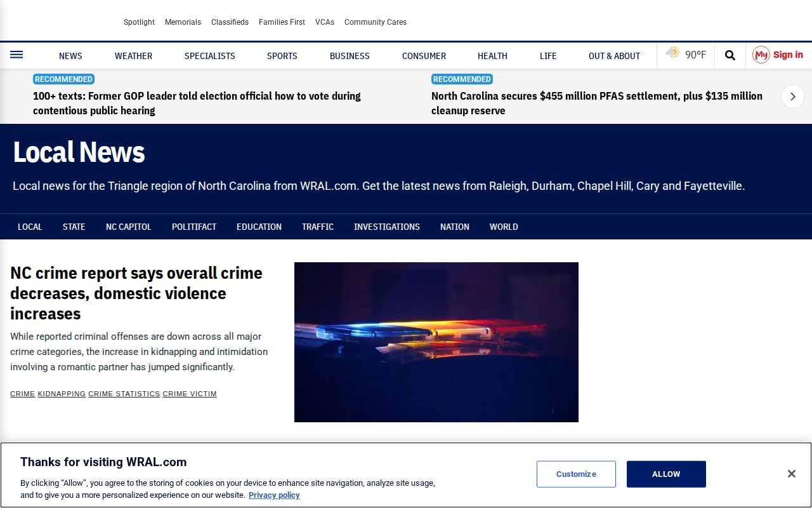Open the NEWS menu
This screenshot has width=812, height=508.
click(x=70, y=56)
